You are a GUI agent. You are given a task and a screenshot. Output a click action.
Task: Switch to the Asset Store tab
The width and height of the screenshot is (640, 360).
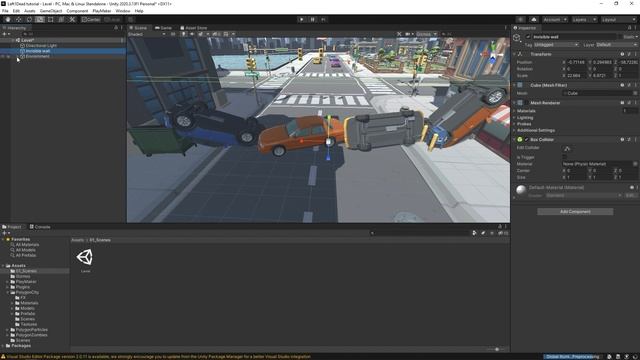click(x=194, y=28)
